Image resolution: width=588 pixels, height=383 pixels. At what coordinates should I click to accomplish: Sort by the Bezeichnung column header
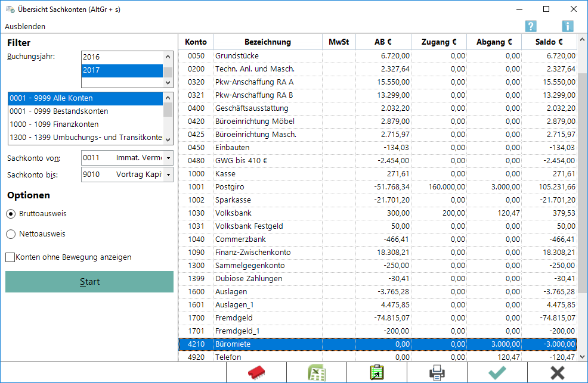coord(268,42)
